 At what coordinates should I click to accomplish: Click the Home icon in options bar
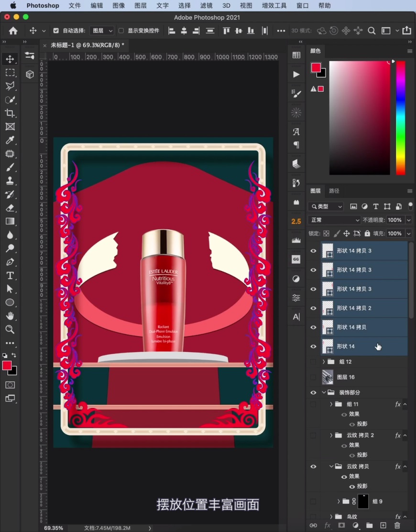[13, 31]
